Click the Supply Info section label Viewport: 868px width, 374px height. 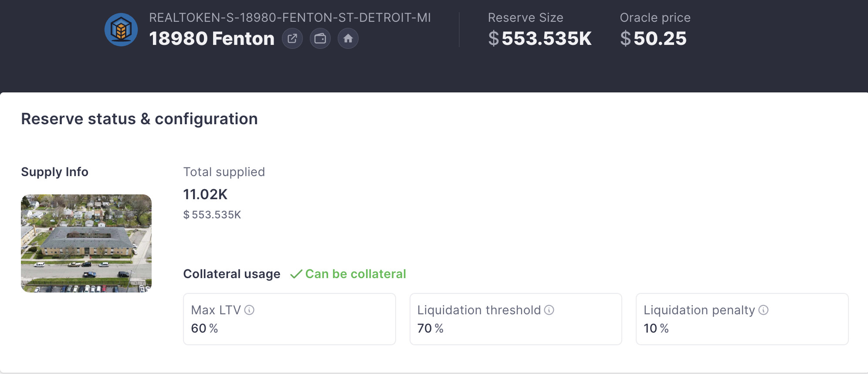click(54, 172)
